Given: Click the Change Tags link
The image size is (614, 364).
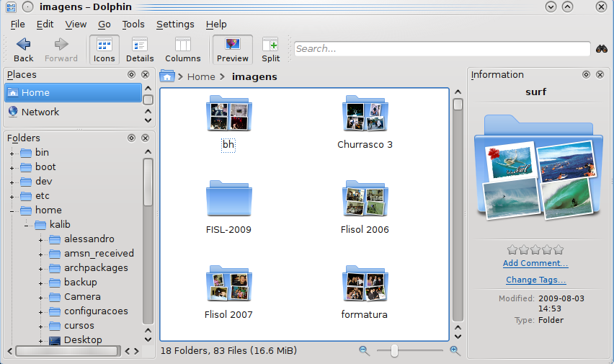Looking at the screenshot, I should [535, 280].
